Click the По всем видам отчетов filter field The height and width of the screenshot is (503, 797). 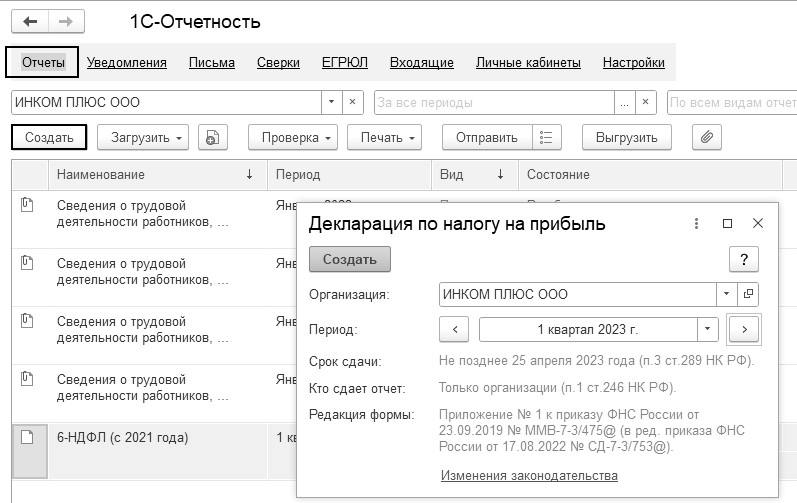point(732,102)
